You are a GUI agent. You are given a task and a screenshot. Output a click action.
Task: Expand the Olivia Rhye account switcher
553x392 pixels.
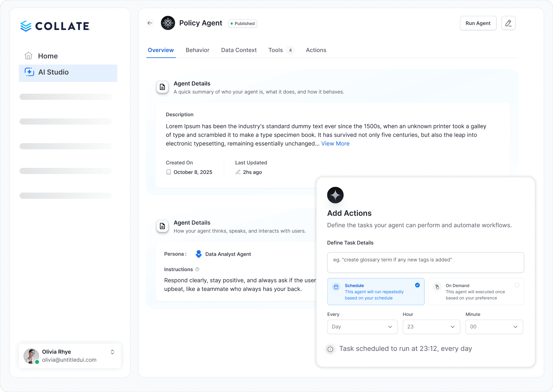click(x=112, y=352)
